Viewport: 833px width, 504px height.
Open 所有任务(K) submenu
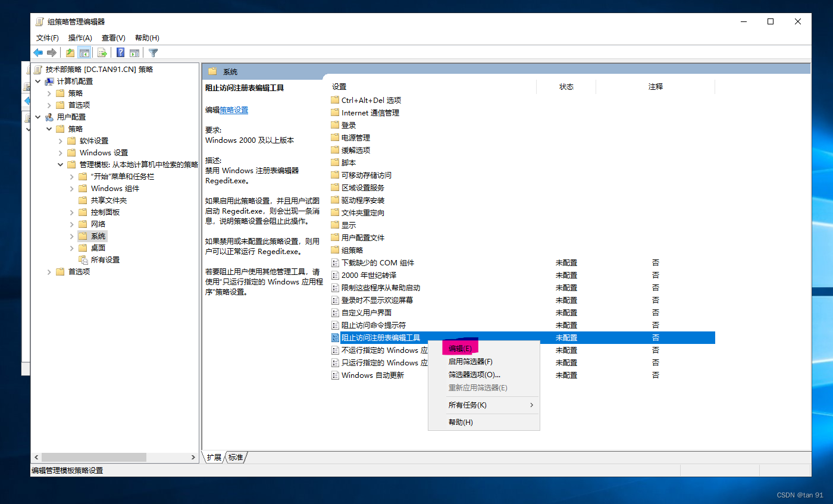point(484,405)
